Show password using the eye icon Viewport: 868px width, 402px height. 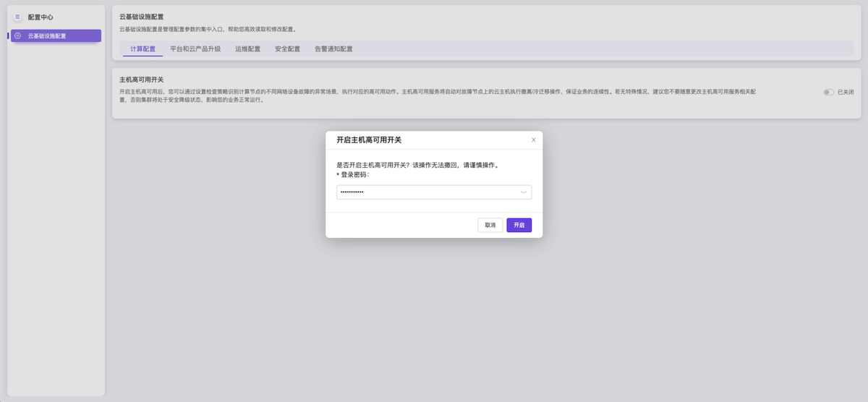tap(524, 192)
